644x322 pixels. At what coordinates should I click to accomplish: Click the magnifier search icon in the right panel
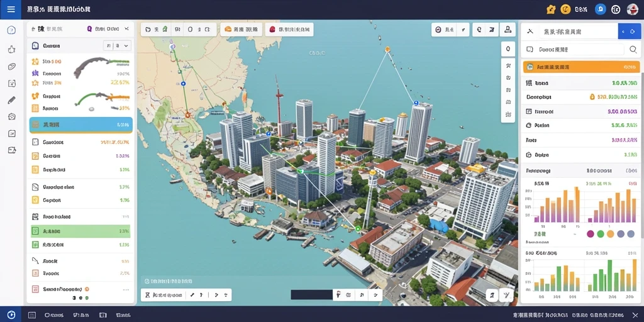(x=633, y=50)
